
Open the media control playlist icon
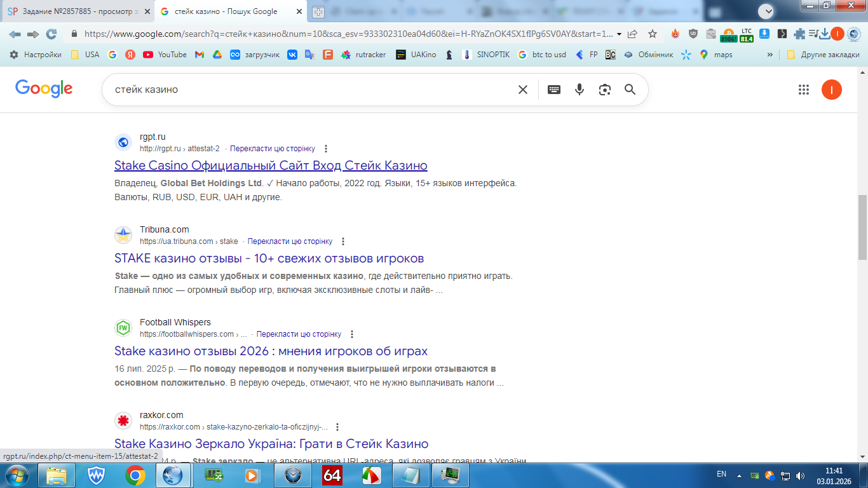pyautogui.click(x=815, y=34)
